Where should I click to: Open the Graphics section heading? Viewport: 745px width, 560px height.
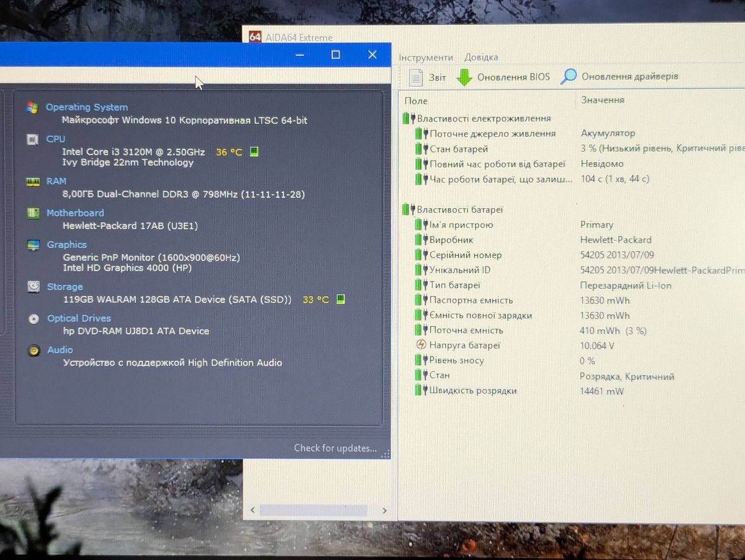[67, 245]
